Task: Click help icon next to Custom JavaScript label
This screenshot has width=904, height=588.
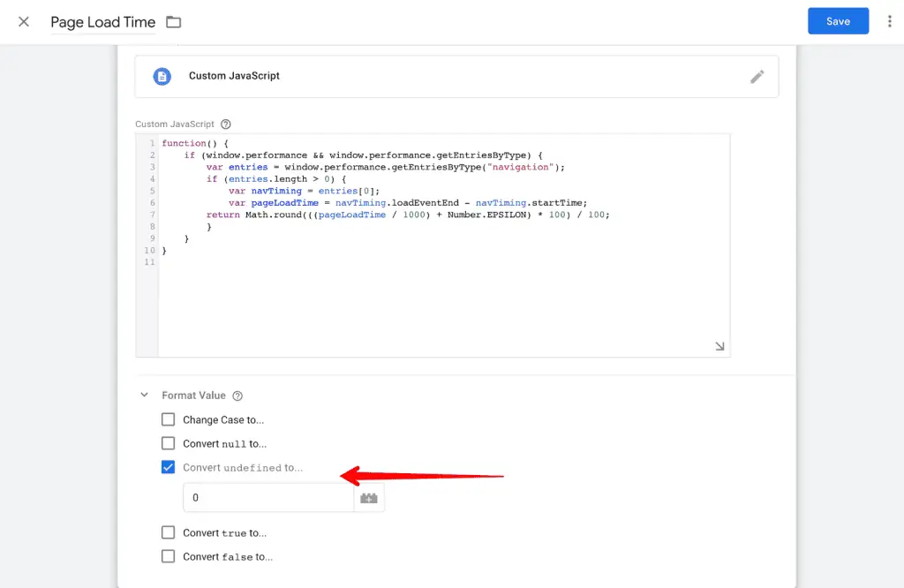Action: click(225, 124)
